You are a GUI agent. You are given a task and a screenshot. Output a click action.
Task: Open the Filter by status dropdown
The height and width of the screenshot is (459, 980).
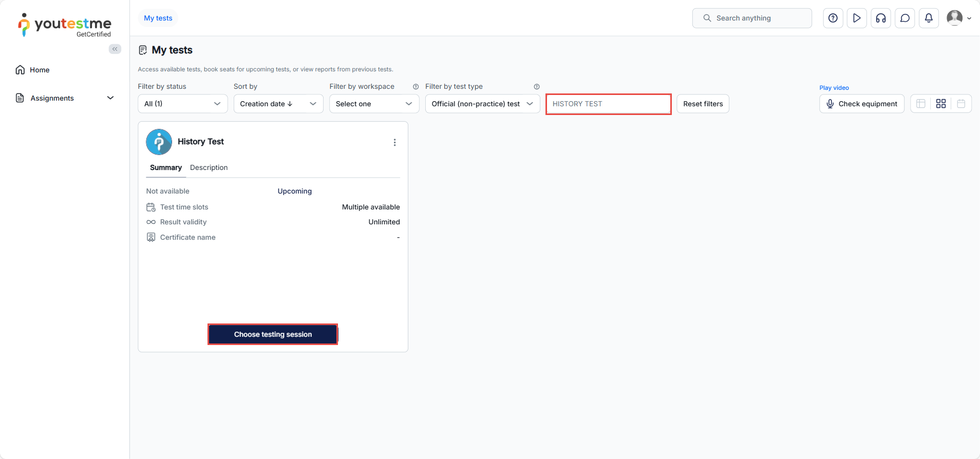click(x=182, y=104)
